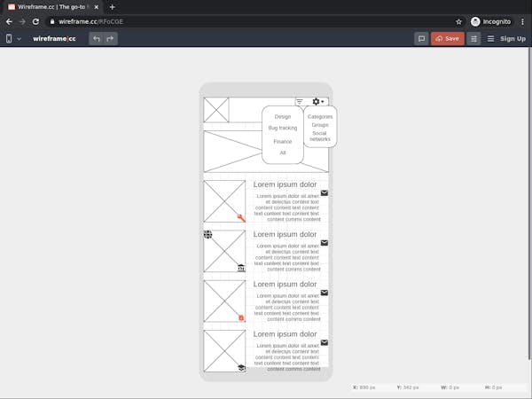Select Design in the filter menu
Screen dimensions: 532x399
[x=283, y=117]
